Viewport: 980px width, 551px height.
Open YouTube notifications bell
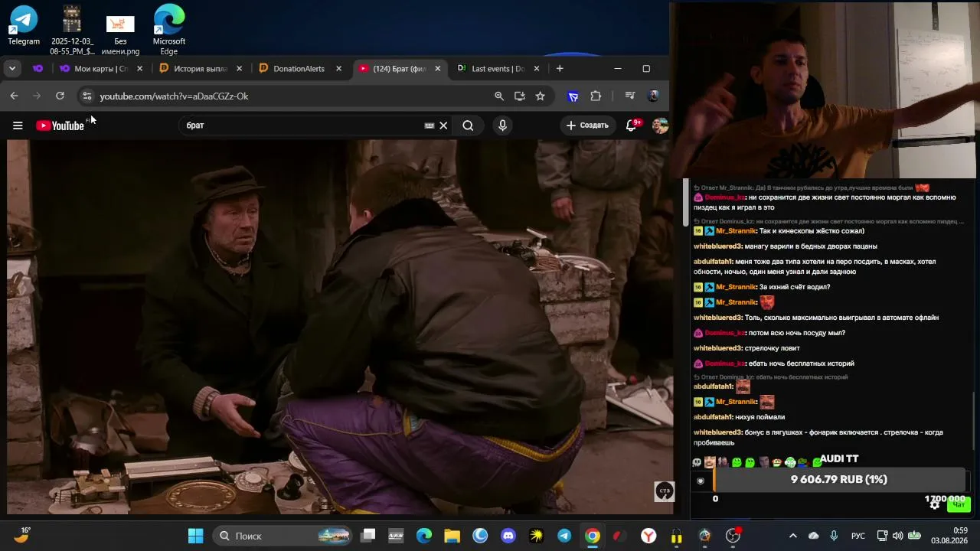[x=632, y=126]
